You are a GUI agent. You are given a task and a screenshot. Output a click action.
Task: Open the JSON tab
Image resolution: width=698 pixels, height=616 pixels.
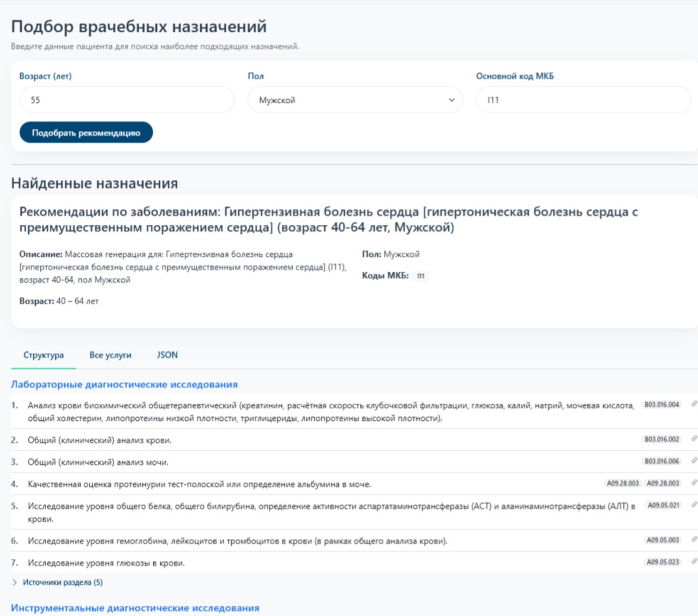pyautogui.click(x=167, y=355)
